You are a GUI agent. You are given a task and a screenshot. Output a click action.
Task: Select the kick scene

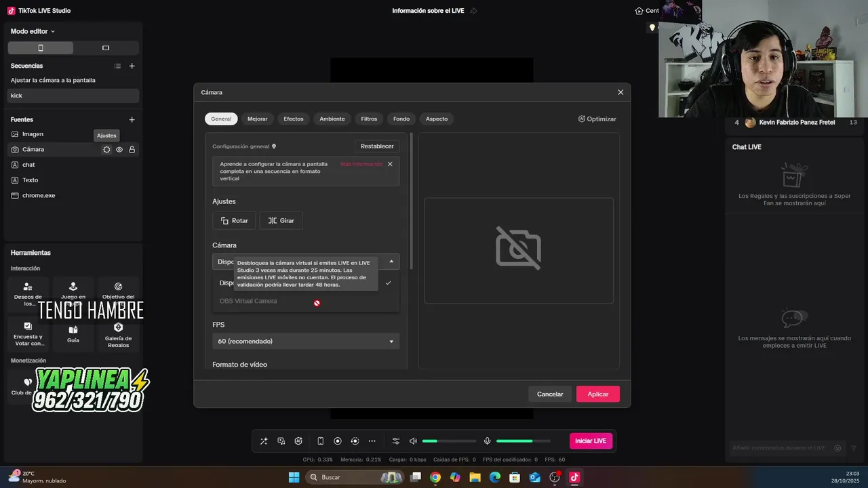tap(73, 96)
